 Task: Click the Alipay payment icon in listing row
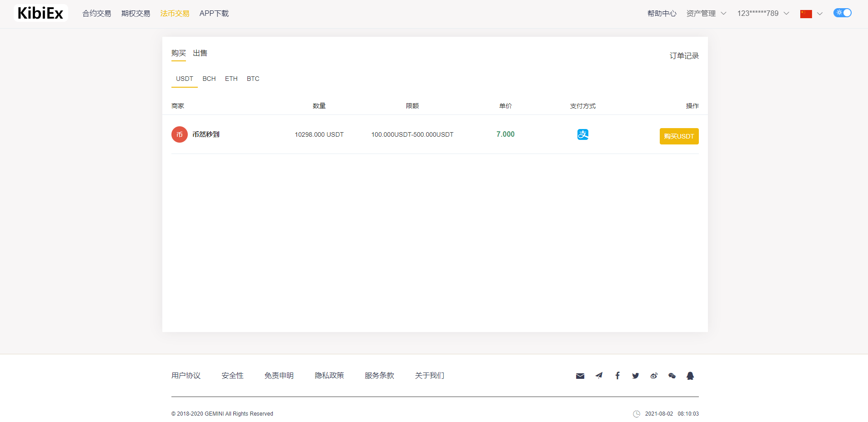(x=582, y=134)
